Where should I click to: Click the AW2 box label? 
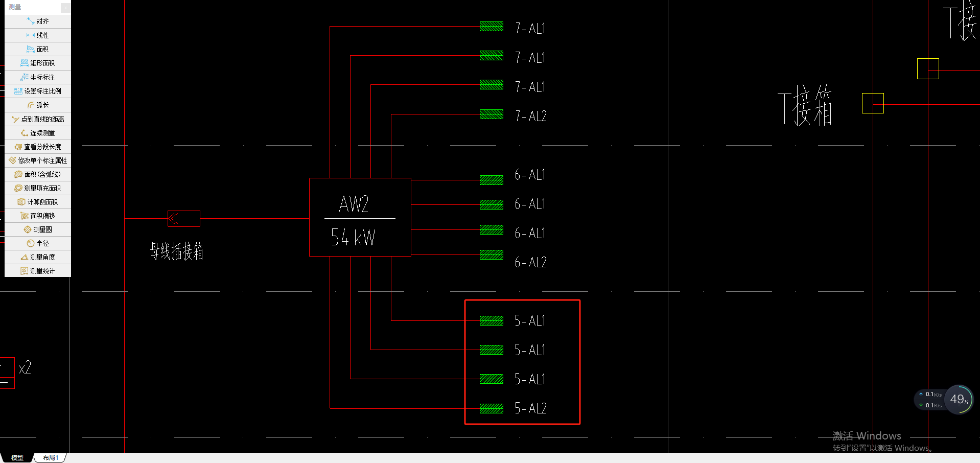(x=354, y=204)
